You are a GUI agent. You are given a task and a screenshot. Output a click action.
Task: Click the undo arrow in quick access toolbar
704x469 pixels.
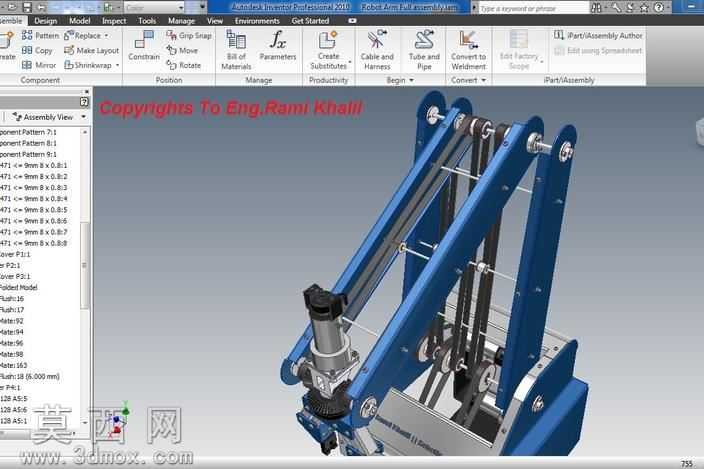[41, 8]
